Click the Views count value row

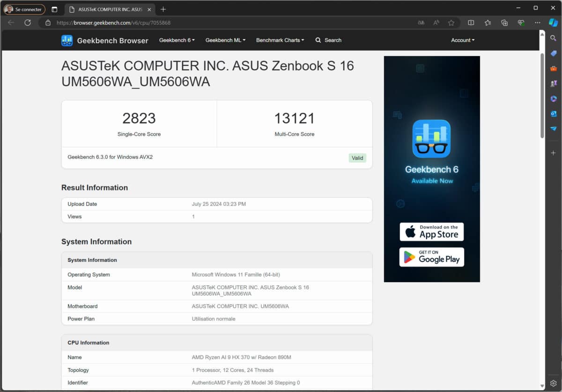217,217
